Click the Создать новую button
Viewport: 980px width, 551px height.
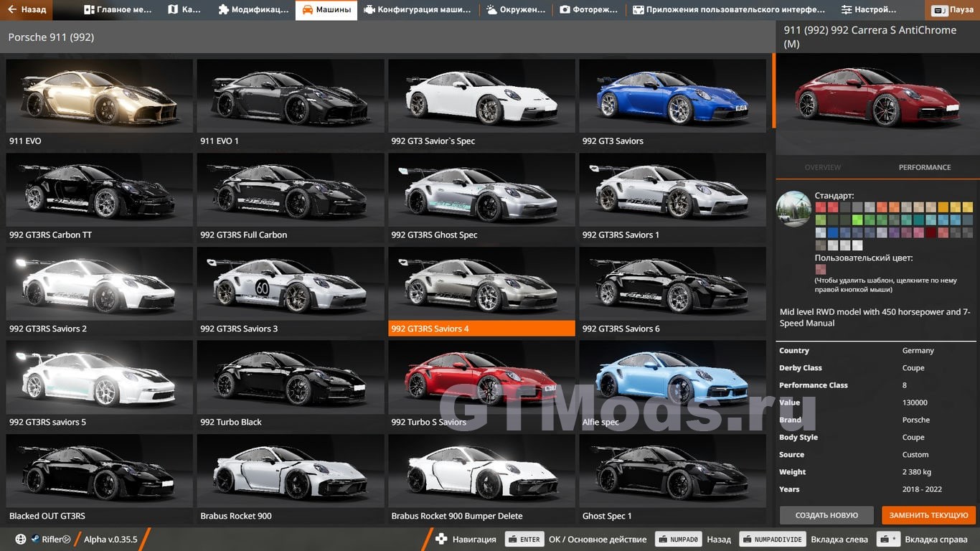(826, 515)
